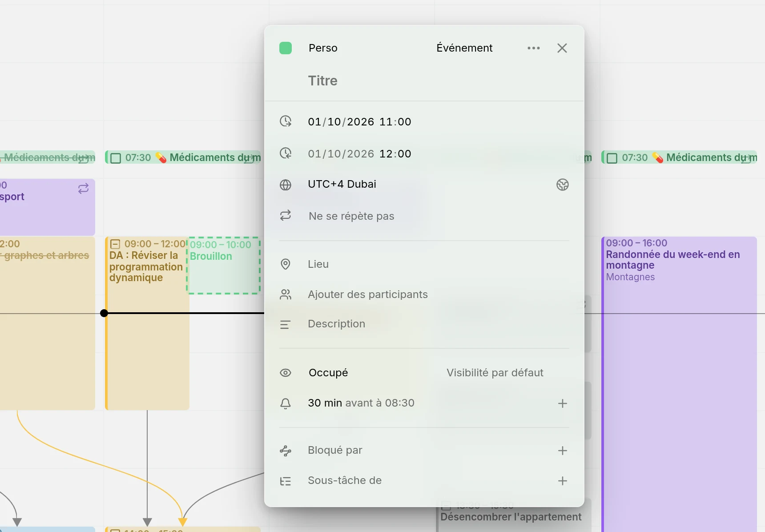Open the 'Ne se répète pas' recurrence dropdown
The width and height of the screenshot is (765, 532).
(x=351, y=216)
